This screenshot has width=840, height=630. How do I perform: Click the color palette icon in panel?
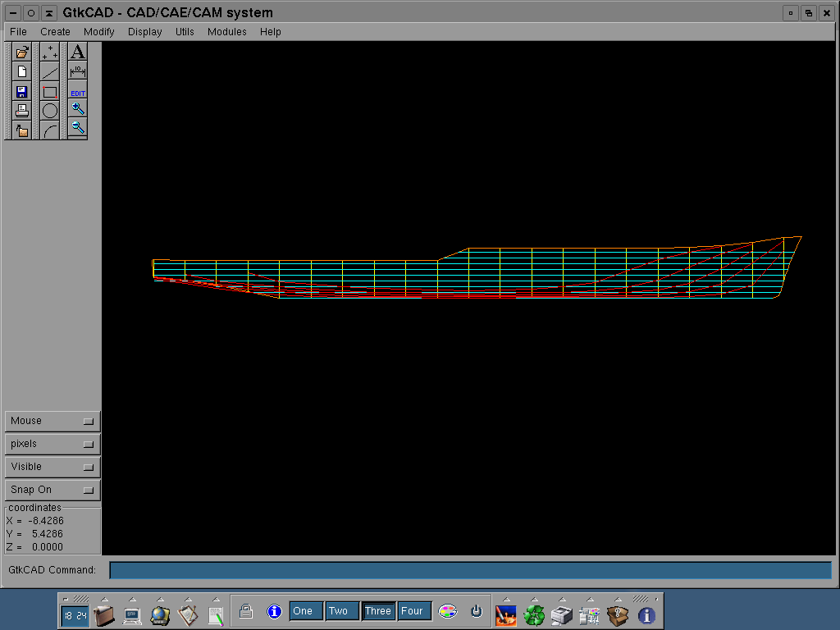[447, 611]
